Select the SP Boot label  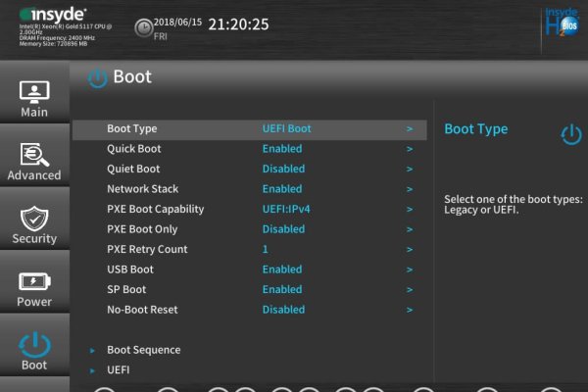(126, 290)
